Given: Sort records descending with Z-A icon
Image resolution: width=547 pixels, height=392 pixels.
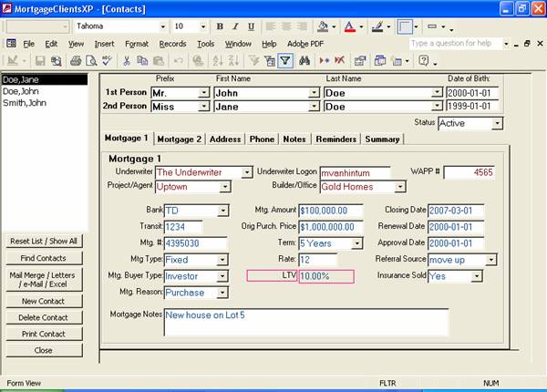Looking at the screenshot, I should [233, 61].
